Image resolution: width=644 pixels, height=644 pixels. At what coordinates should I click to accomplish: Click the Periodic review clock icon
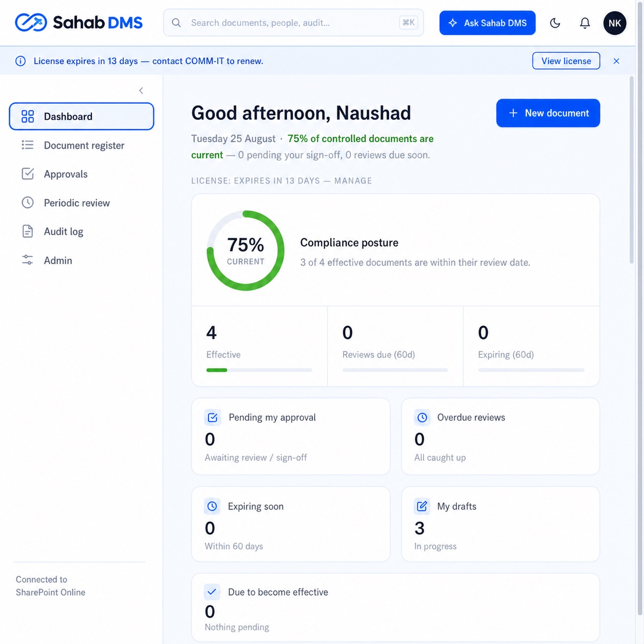28,202
